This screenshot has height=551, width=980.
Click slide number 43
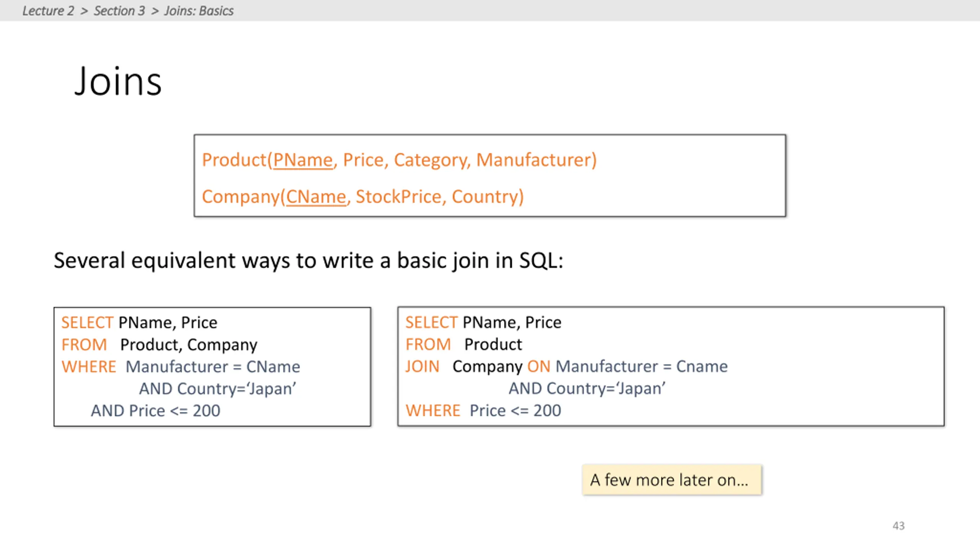tap(898, 526)
